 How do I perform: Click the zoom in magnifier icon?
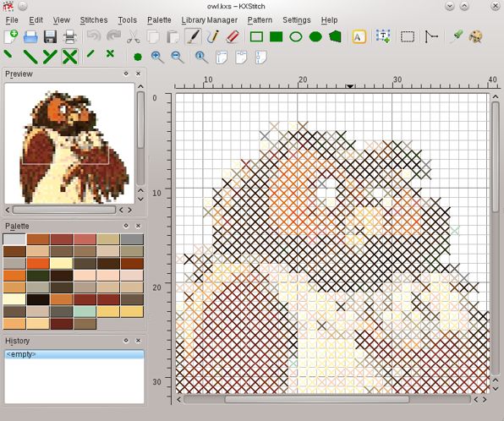[x=157, y=57]
